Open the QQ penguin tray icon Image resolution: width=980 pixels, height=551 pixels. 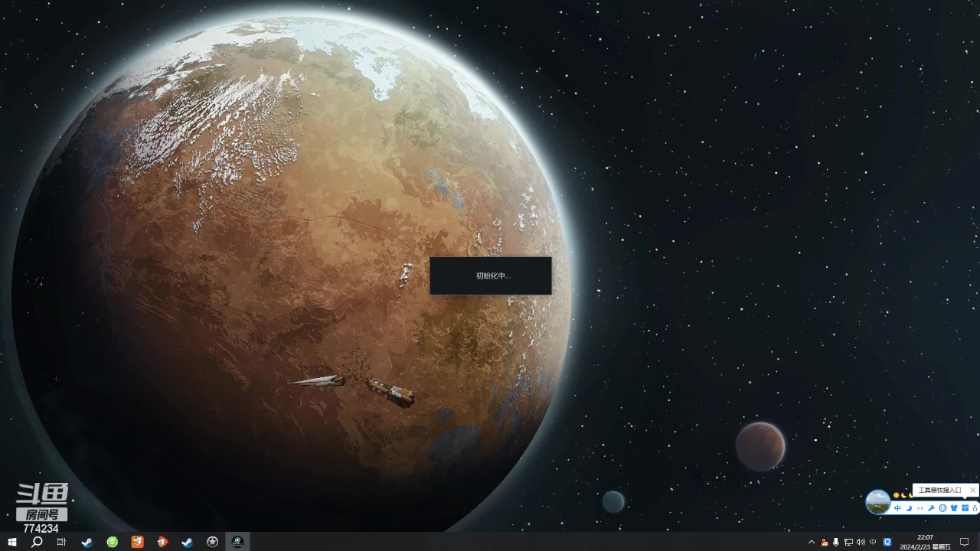click(x=824, y=542)
